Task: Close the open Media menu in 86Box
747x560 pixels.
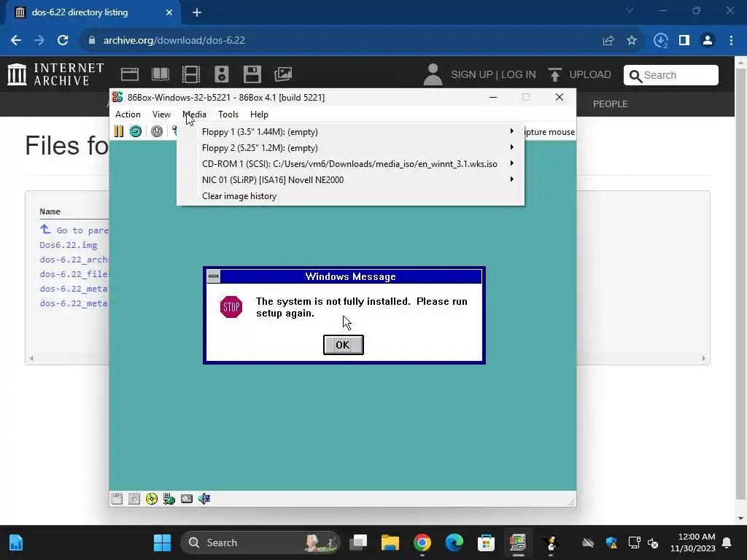Action: 194,114
